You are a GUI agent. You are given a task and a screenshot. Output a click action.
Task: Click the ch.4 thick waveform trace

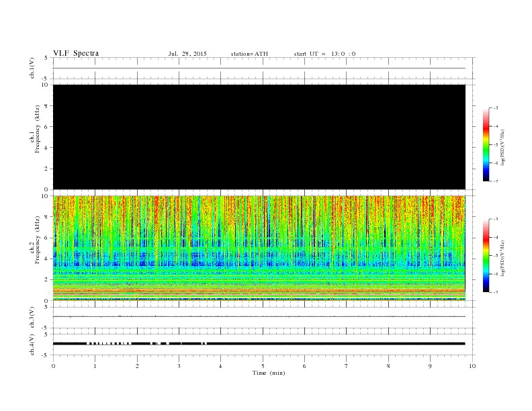259,344
